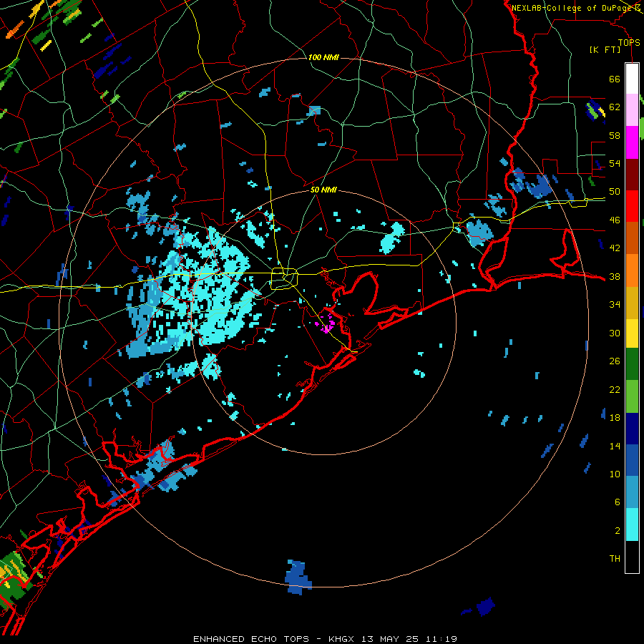Click the legend value 10
644x644 pixels.
615,474
